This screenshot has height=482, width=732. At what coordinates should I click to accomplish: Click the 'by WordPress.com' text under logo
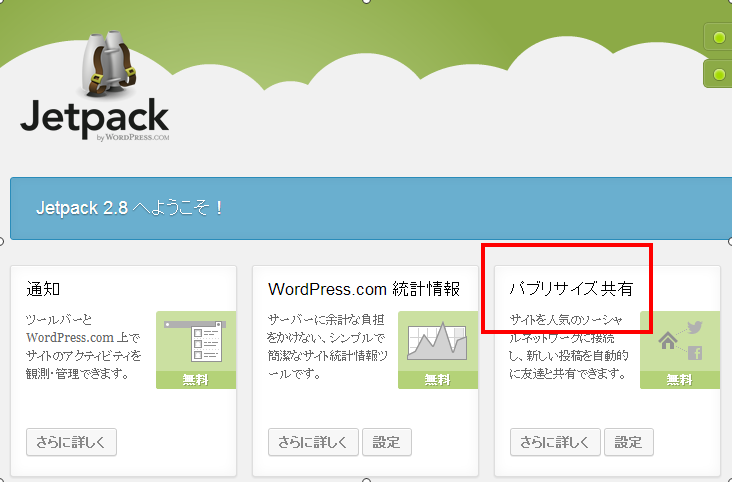click(133, 137)
